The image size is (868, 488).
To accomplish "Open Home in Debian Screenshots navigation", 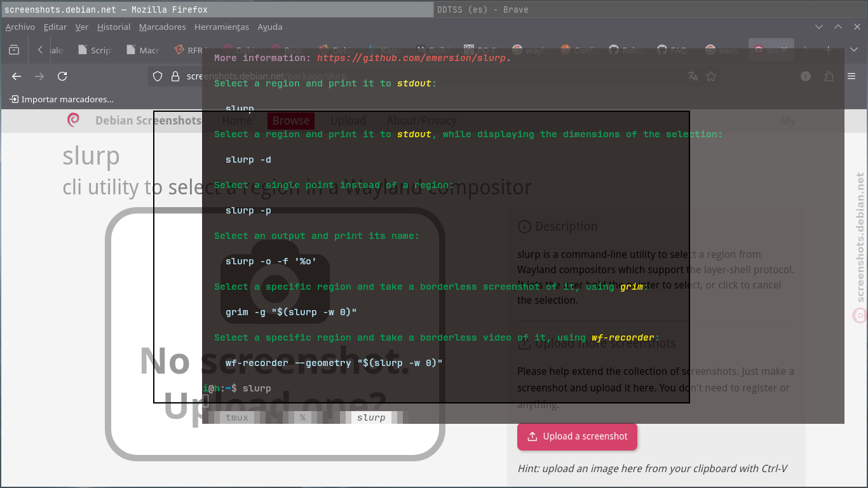I will (x=237, y=120).
